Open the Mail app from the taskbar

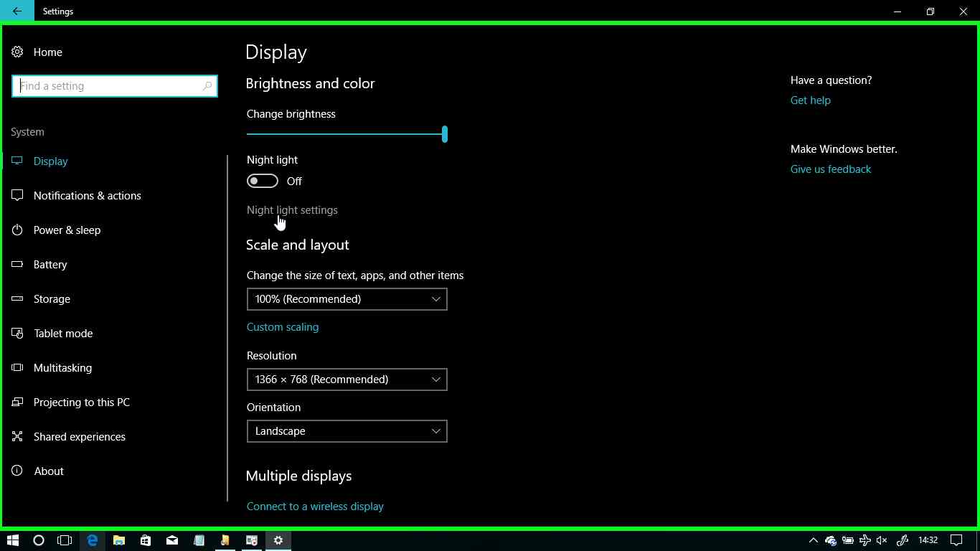pos(172,540)
